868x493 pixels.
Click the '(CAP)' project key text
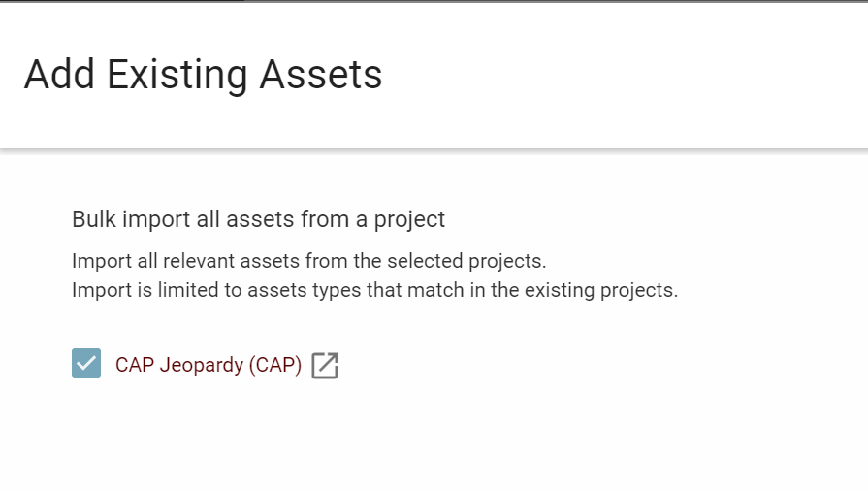click(x=275, y=365)
